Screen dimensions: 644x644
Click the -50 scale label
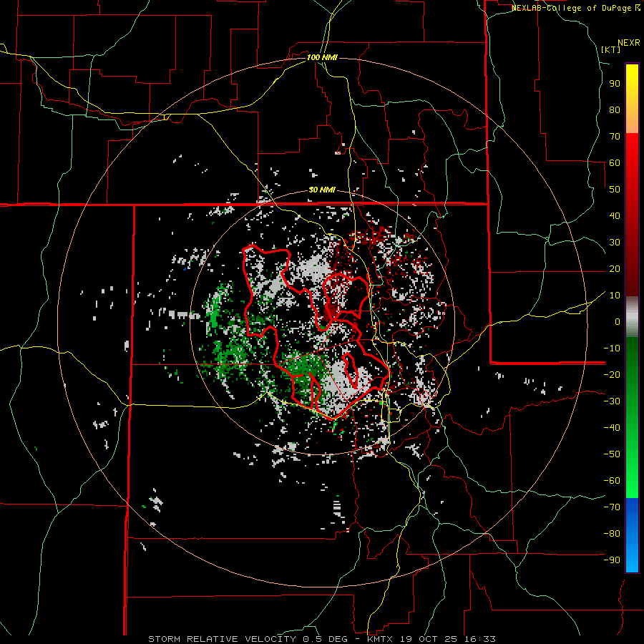(612, 454)
